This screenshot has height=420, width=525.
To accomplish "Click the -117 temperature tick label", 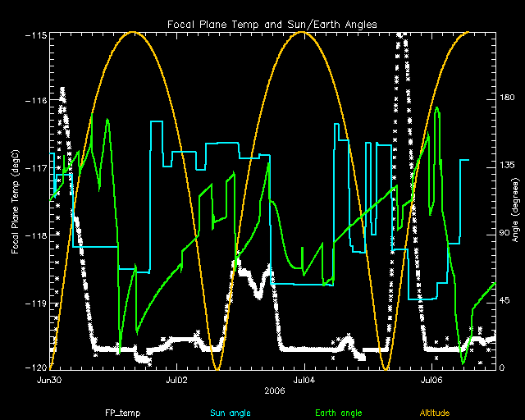I will (x=34, y=168).
